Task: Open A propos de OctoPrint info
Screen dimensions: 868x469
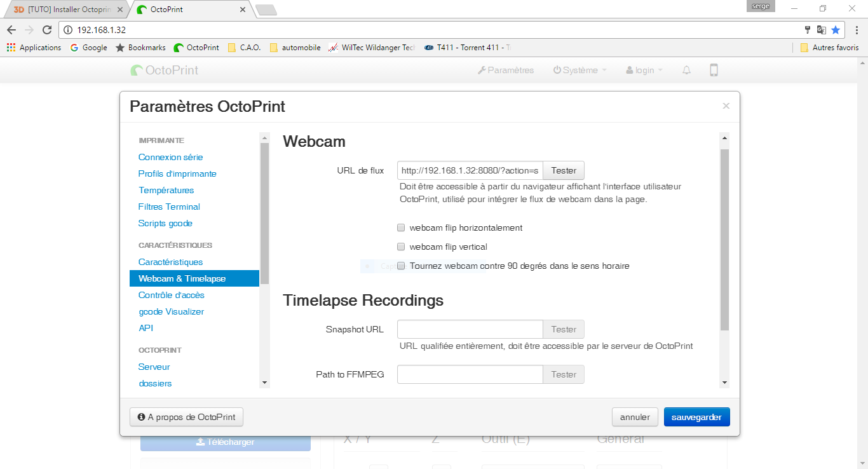Action: [x=186, y=417]
